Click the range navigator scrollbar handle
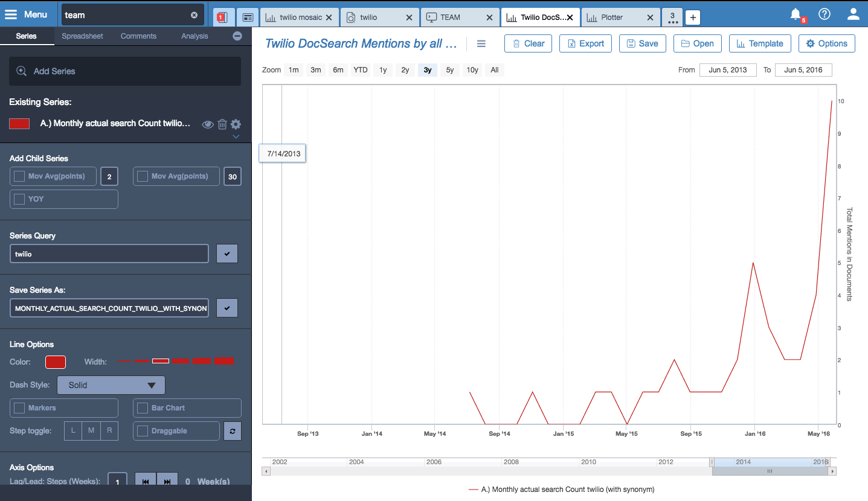This screenshot has width=868, height=501. pyautogui.click(x=770, y=471)
